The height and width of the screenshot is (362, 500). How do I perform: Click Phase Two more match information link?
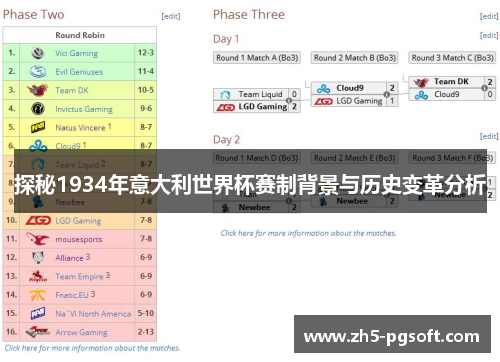[92, 348]
